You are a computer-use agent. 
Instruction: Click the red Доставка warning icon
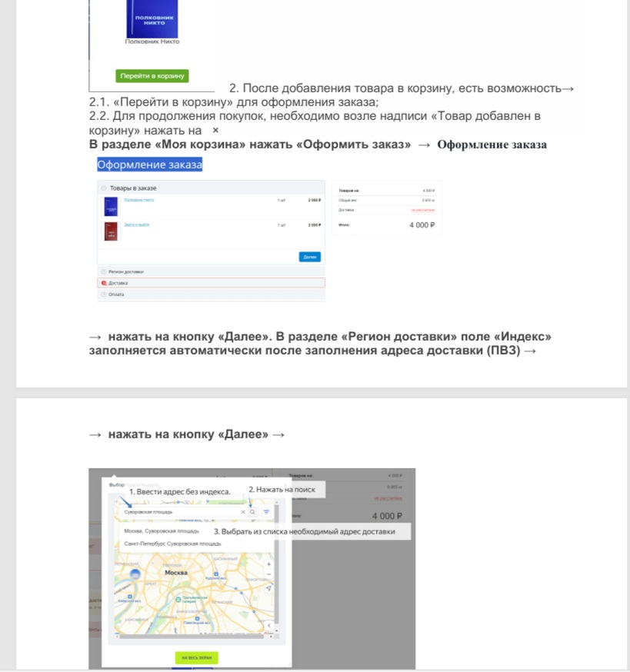point(104,283)
